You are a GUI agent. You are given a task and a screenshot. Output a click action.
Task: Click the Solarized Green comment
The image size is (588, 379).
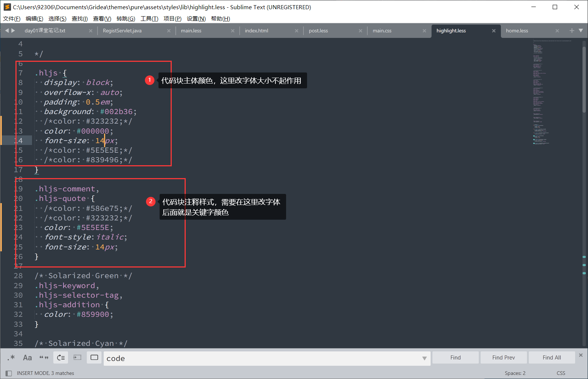tap(83, 276)
